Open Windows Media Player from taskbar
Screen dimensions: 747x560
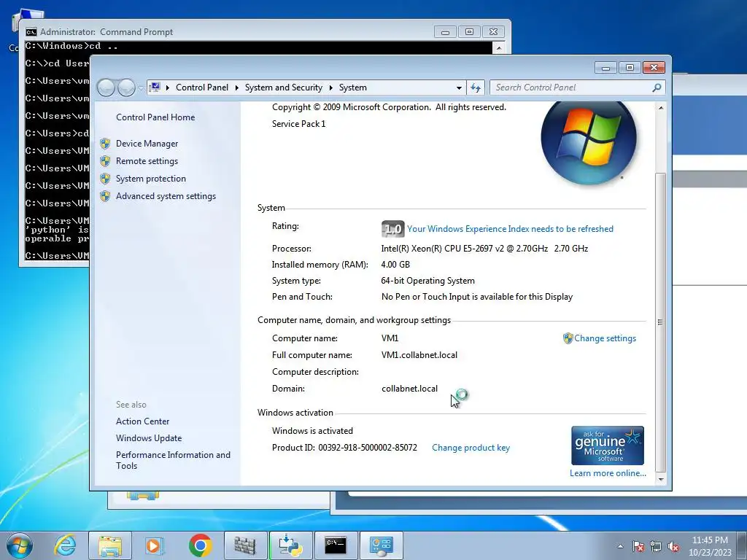(x=155, y=545)
